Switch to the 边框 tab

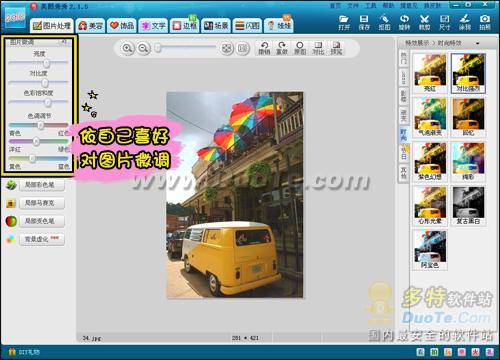point(185,25)
